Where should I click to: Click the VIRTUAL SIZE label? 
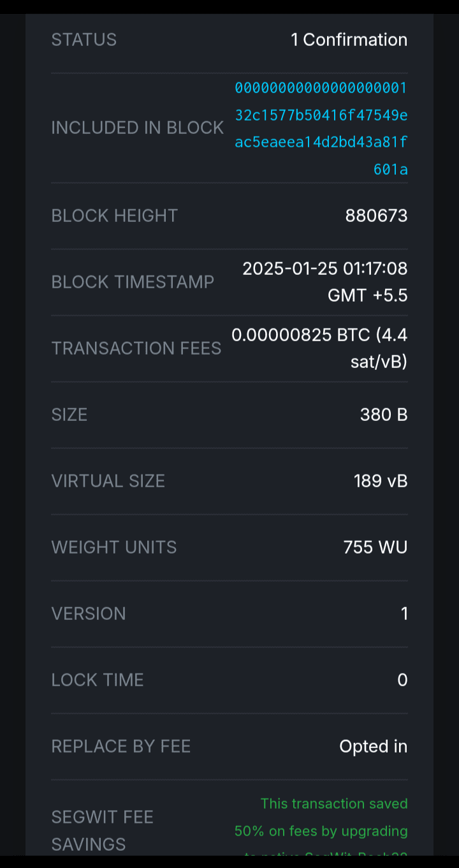tap(108, 481)
